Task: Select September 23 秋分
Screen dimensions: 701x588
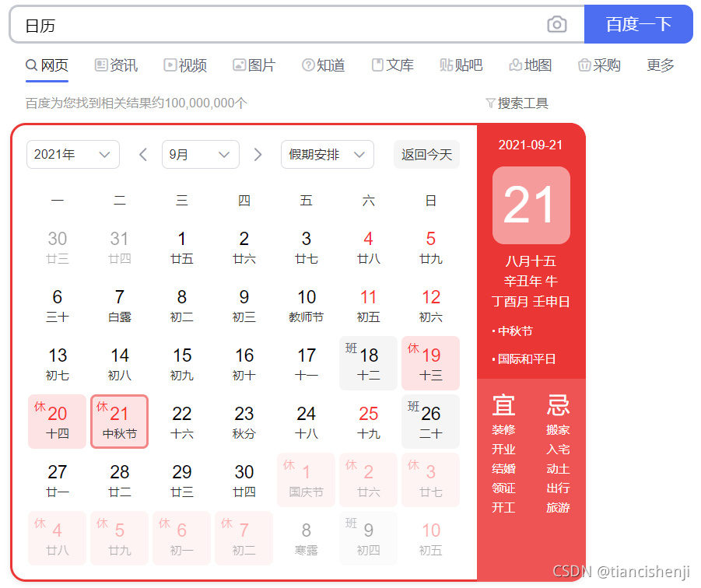Action: 244,422
